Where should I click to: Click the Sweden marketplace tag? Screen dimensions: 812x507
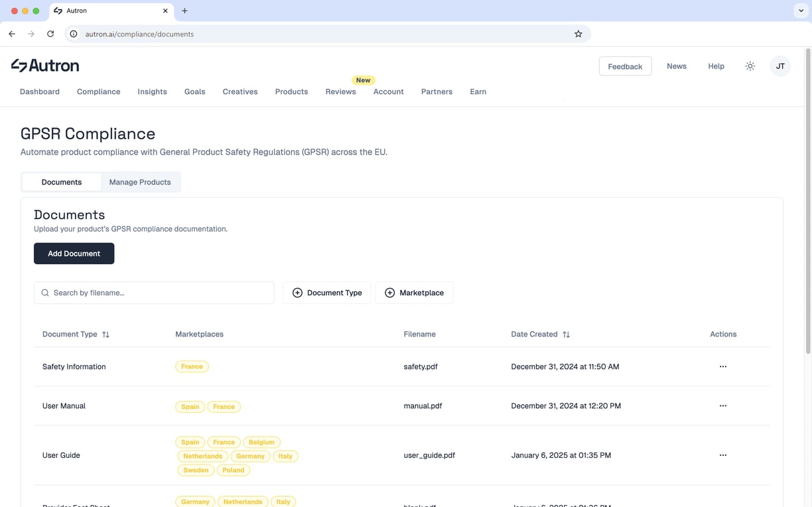196,470
